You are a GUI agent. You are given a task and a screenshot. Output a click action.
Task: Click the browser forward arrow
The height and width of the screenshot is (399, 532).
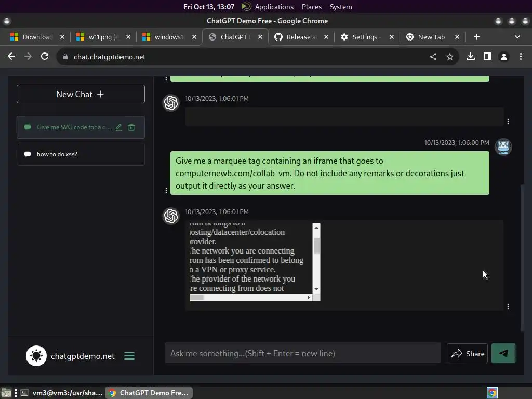28,56
